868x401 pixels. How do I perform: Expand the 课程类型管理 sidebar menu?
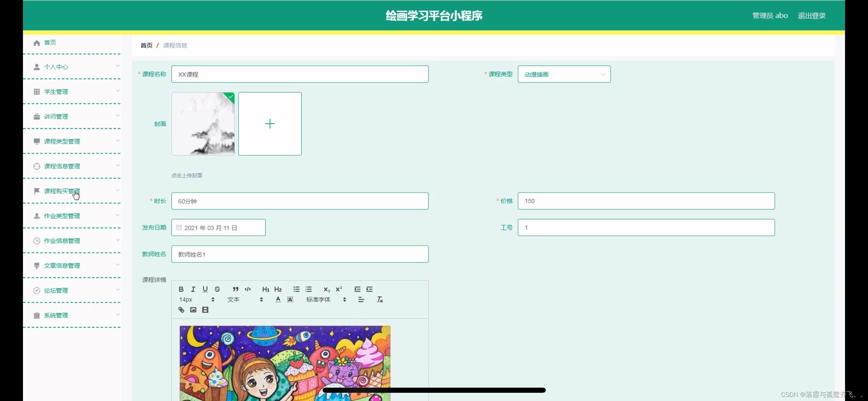point(72,141)
